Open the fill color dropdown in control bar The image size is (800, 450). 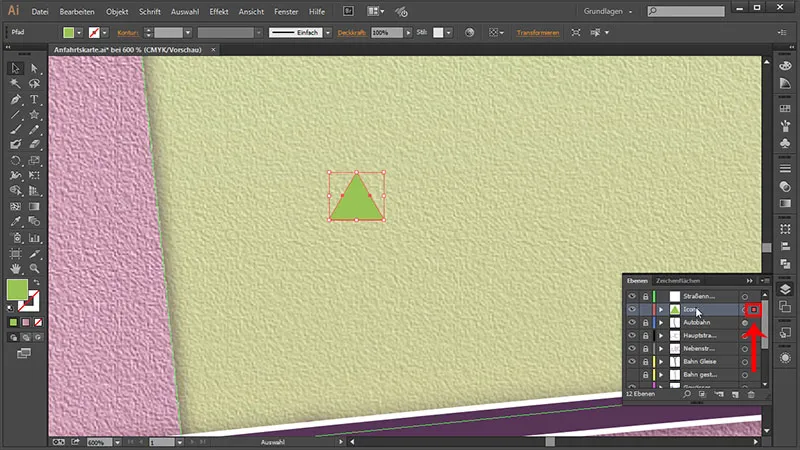79,33
